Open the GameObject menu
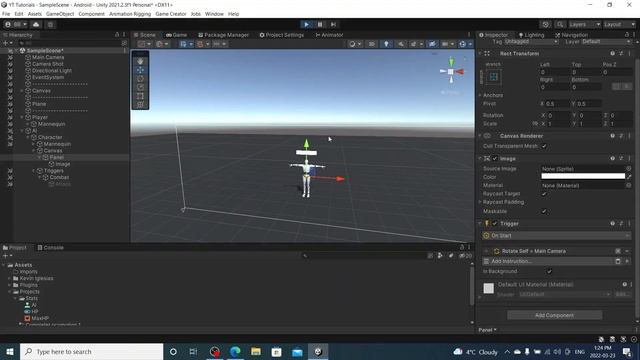This screenshot has height=360, width=640. [60, 14]
